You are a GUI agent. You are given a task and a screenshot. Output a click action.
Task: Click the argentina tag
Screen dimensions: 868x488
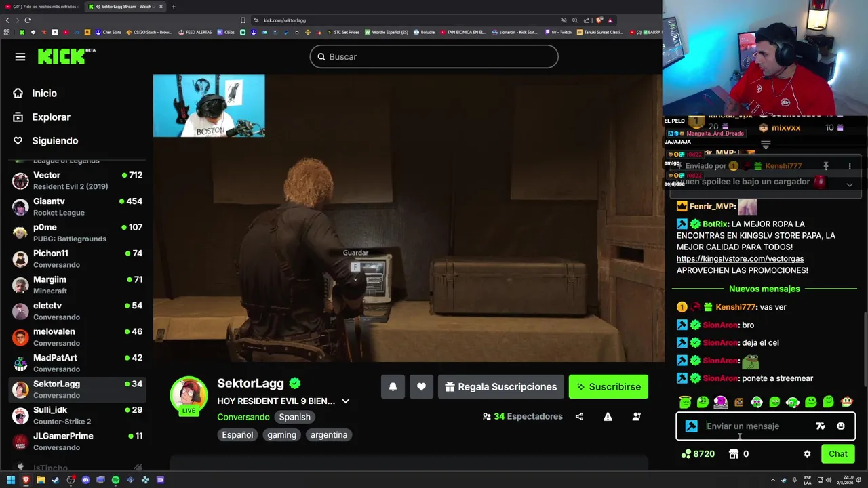tap(329, 435)
